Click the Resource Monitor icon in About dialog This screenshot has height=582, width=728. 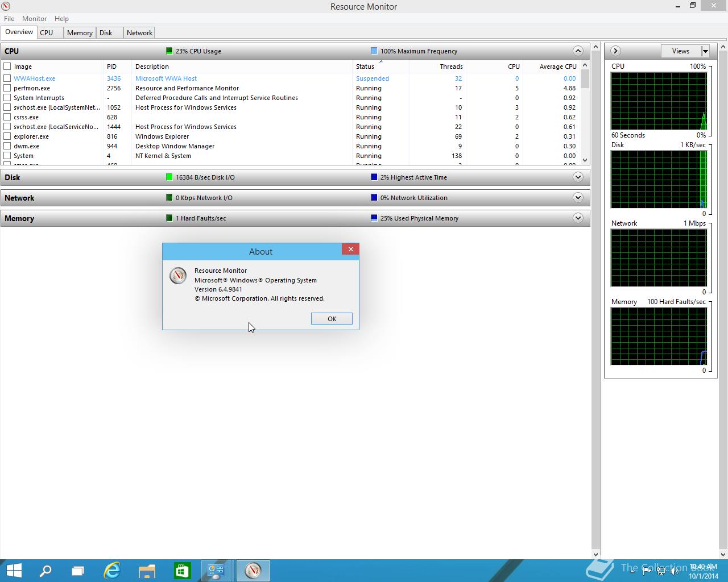tap(178, 275)
